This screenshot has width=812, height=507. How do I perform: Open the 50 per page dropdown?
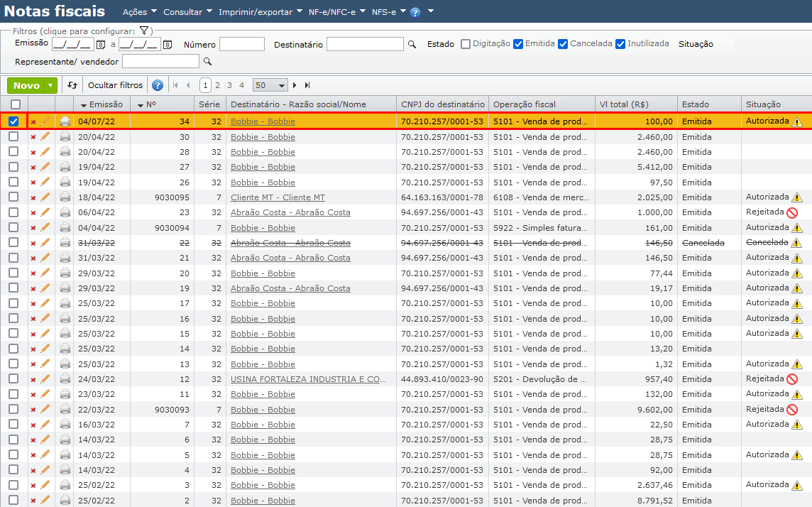click(x=270, y=85)
